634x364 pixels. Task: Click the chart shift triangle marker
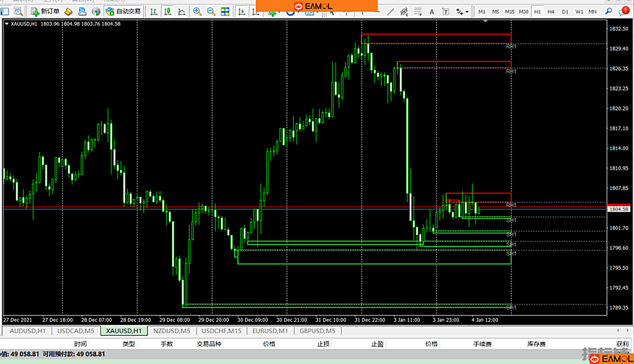[x=485, y=21]
